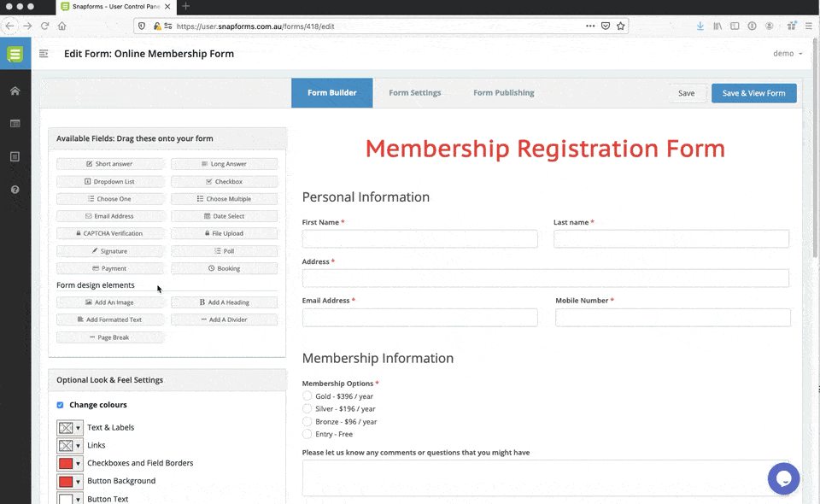Click into the Mobile Number input field
Viewport: 820px width, 504px height.
[672, 318]
